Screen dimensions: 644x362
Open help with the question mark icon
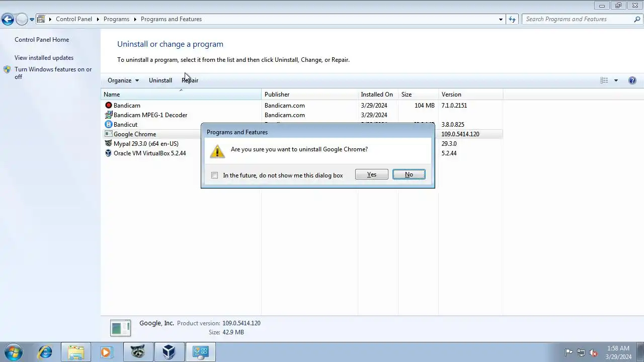coord(632,80)
